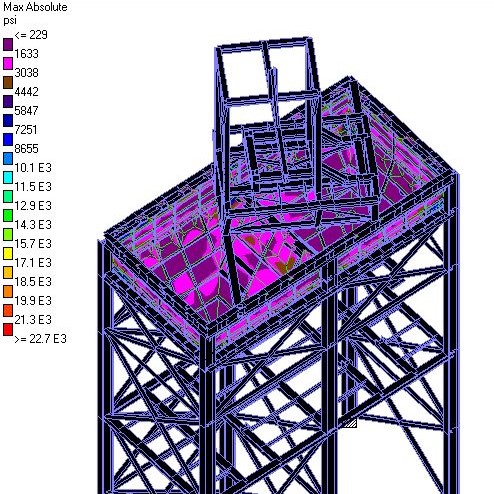The image size is (494, 494).
Task: Click the dark purple 229 psi legend swatch
Action: (8, 44)
